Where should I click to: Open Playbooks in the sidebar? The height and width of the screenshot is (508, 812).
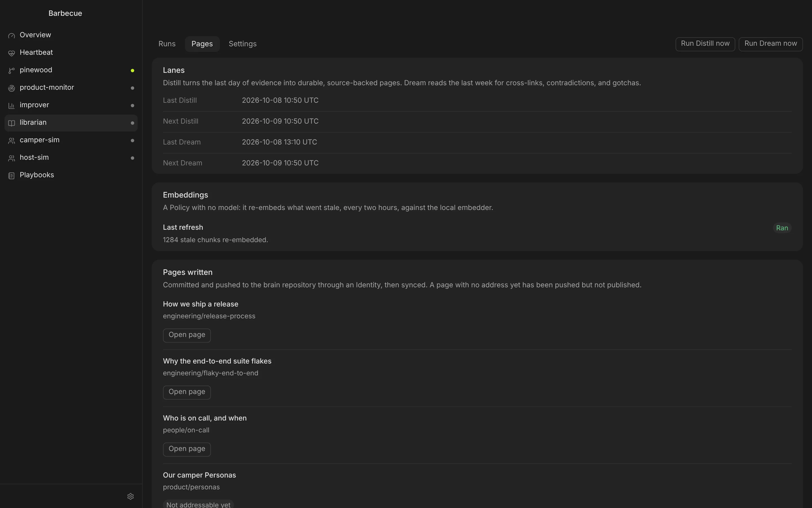pos(71,175)
